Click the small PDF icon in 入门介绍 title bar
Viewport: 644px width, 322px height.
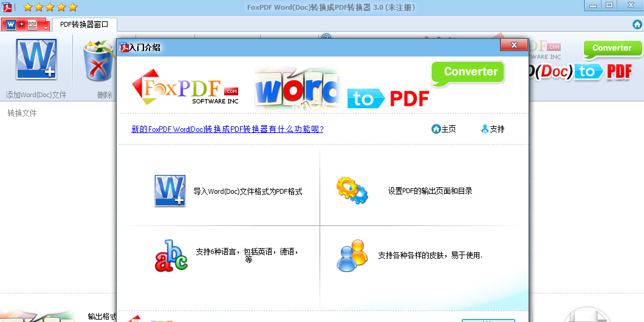point(123,47)
